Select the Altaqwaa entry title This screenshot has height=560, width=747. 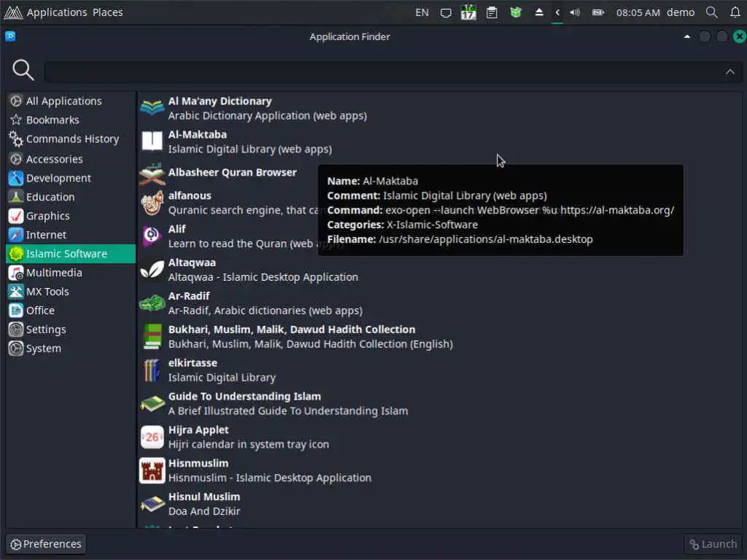click(192, 262)
